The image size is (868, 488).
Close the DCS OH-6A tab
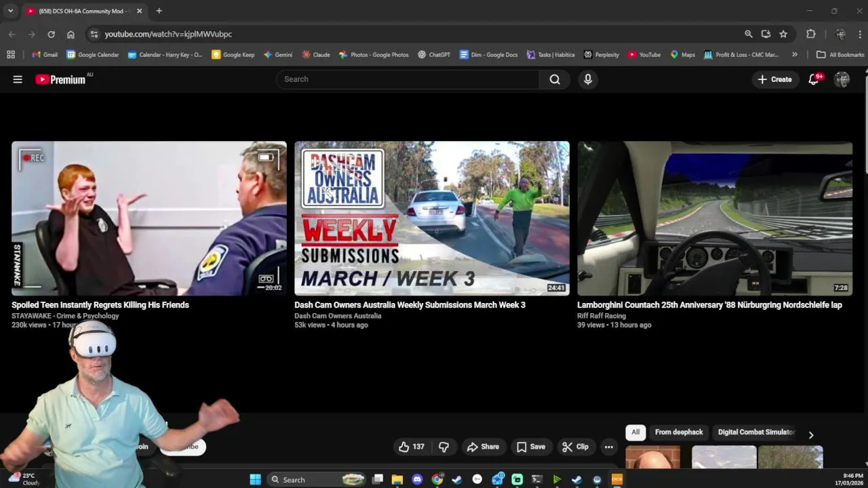click(139, 11)
